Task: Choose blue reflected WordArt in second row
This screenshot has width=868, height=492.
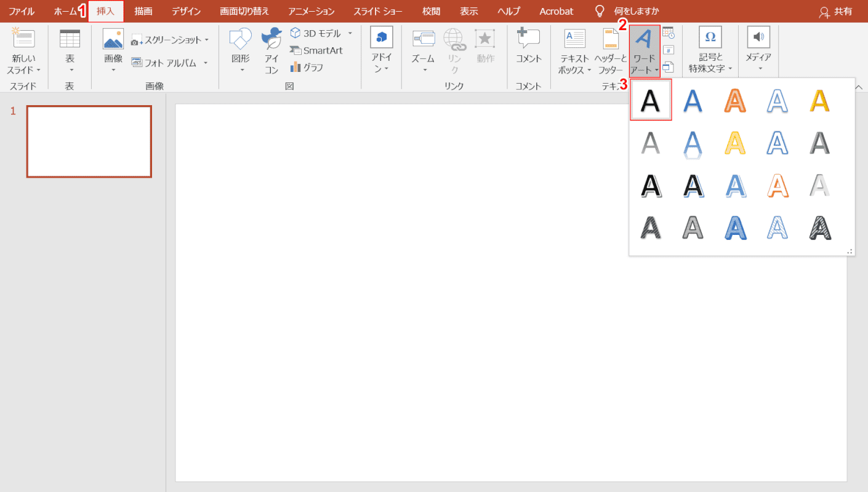Action: (693, 145)
